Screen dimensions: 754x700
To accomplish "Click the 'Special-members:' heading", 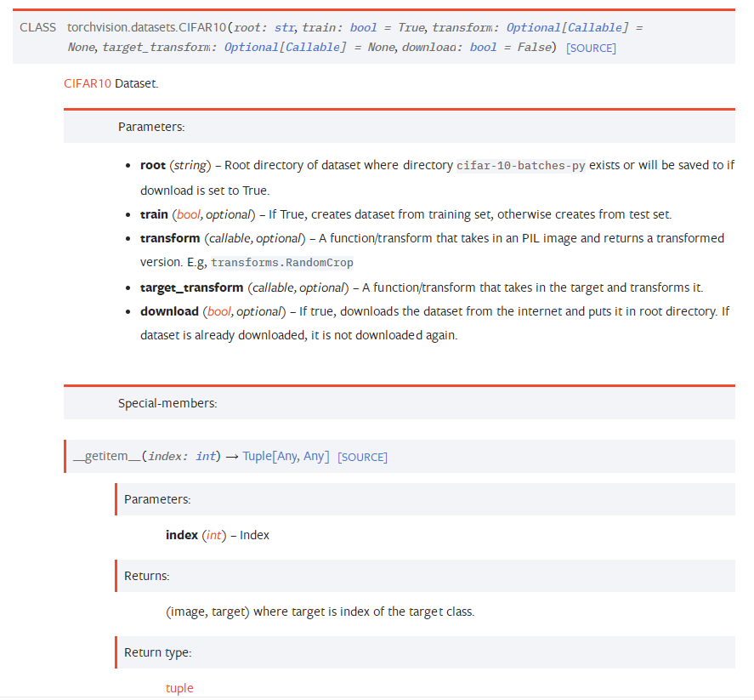I will (167, 404).
